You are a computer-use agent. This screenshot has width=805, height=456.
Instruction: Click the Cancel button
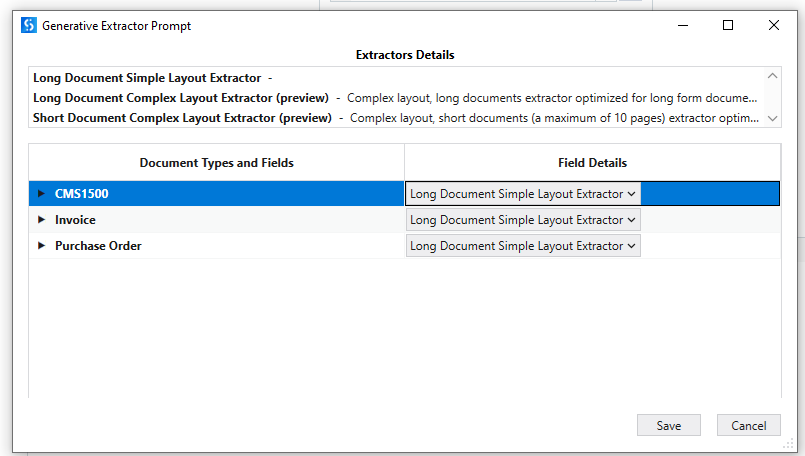[749, 425]
